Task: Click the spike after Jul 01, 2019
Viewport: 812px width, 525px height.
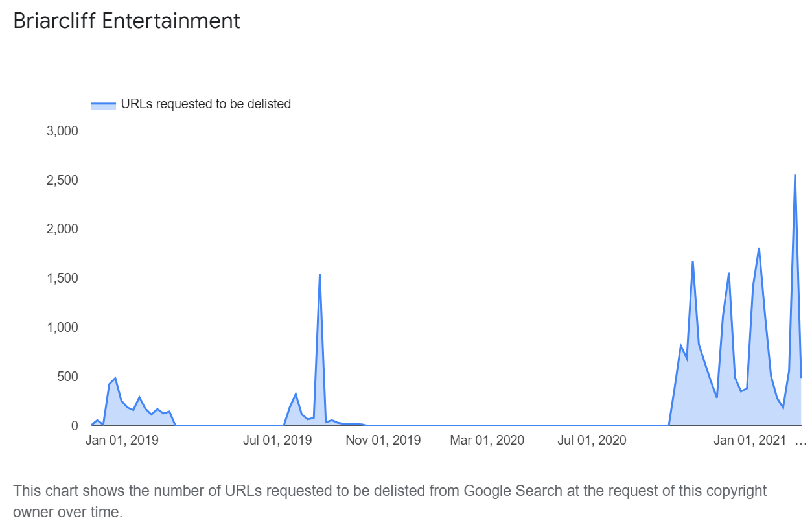Action: coord(319,275)
